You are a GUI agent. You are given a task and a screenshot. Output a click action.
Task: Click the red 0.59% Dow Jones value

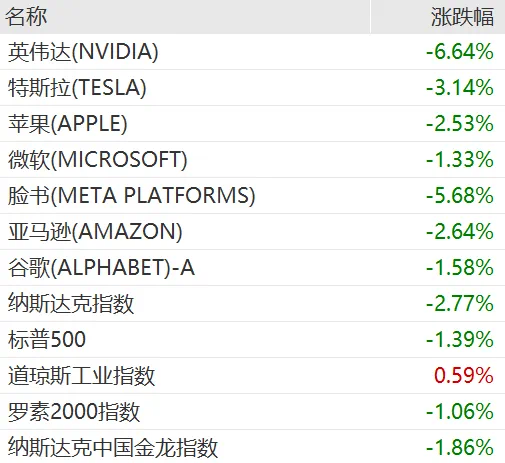pos(464,376)
